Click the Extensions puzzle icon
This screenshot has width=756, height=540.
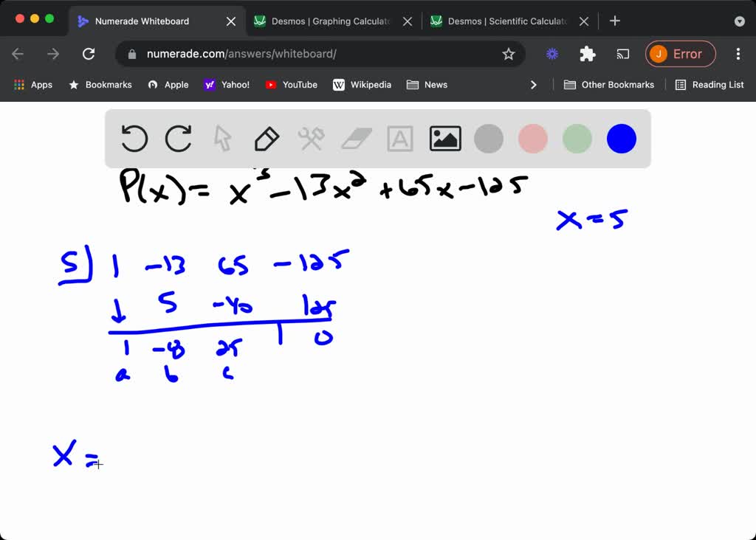[587, 54]
